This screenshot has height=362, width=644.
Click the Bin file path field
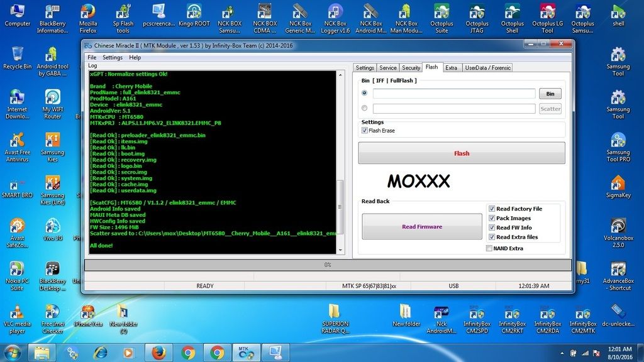(x=453, y=94)
